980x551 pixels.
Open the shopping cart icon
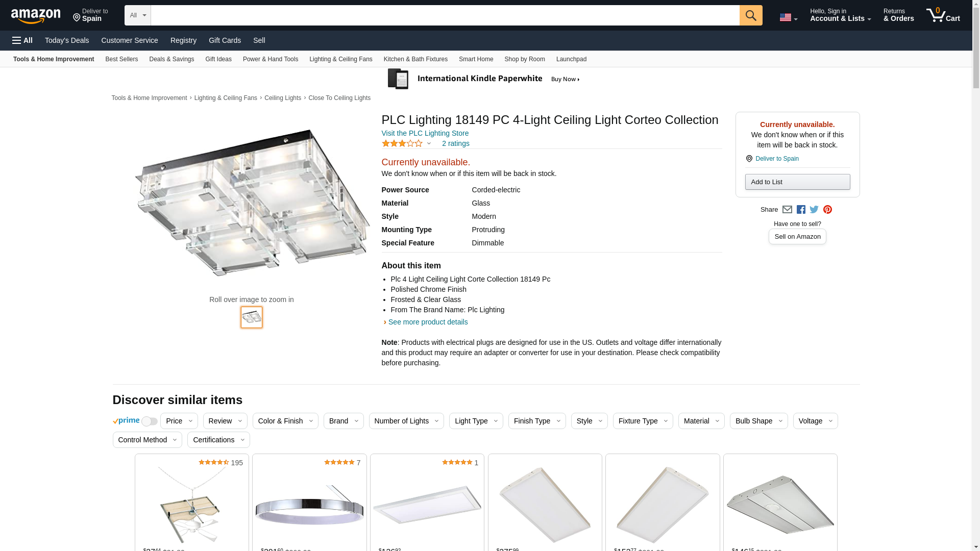[x=943, y=15]
